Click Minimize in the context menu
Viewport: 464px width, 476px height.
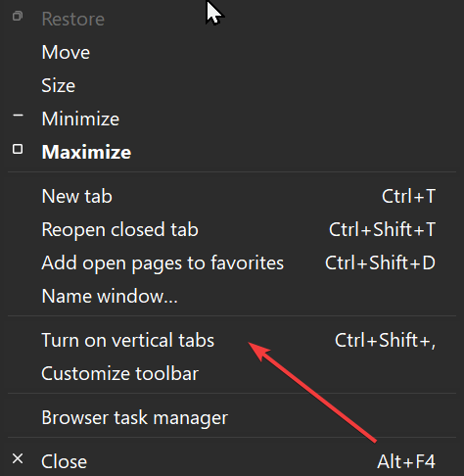click(232, 119)
